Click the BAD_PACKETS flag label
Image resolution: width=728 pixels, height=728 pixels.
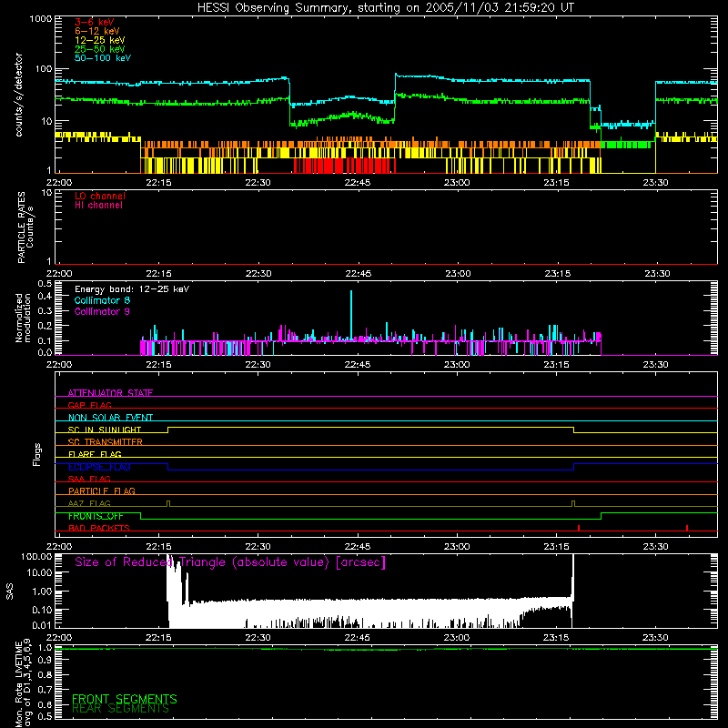point(99,528)
